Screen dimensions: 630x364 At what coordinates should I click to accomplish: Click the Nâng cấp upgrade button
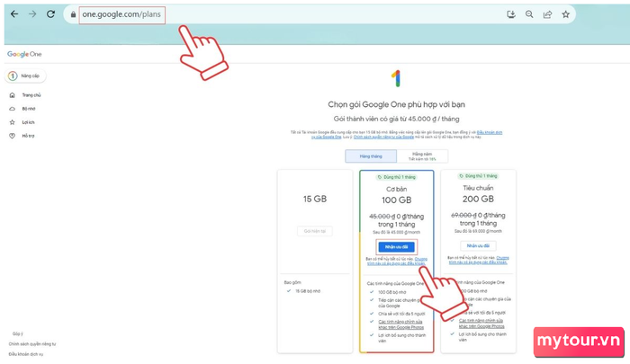pyautogui.click(x=25, y=75)
